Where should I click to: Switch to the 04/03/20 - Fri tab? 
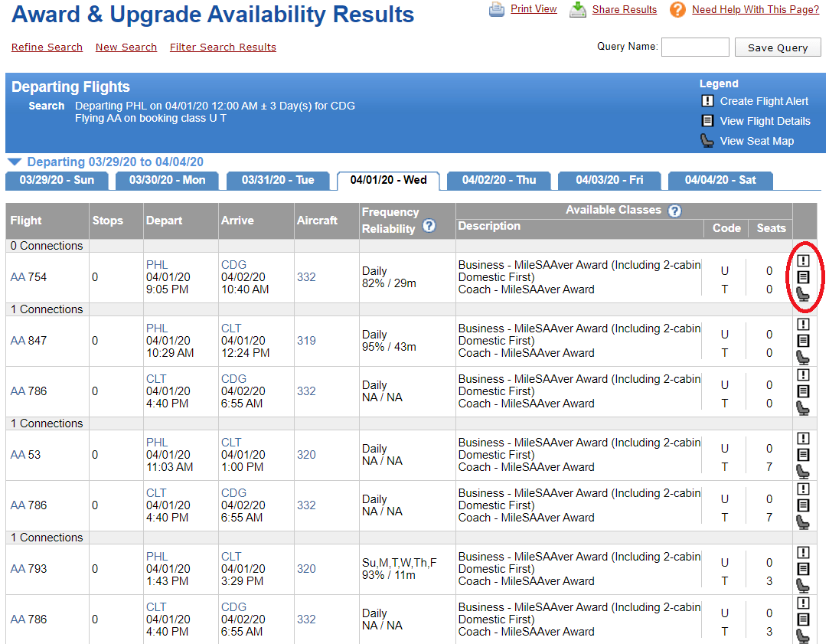[609, 180]
